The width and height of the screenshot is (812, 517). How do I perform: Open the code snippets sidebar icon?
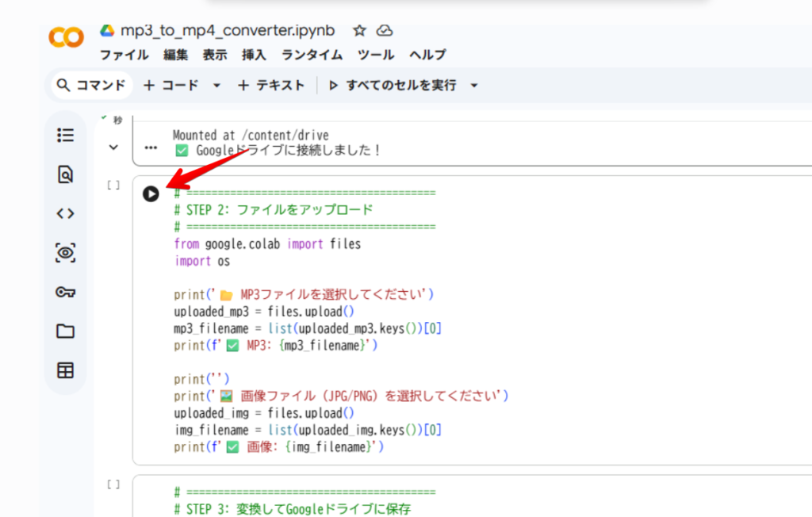coord(65,213)
